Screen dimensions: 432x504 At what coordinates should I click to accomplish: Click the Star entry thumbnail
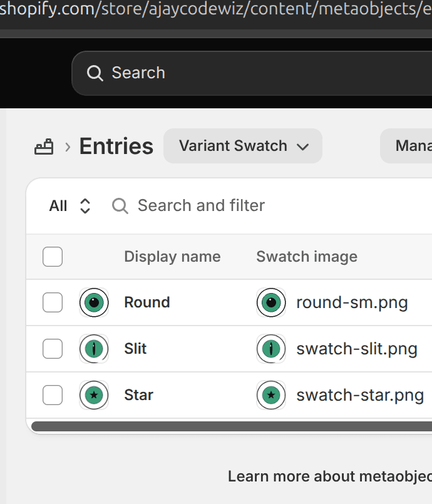tap(94, 395)
